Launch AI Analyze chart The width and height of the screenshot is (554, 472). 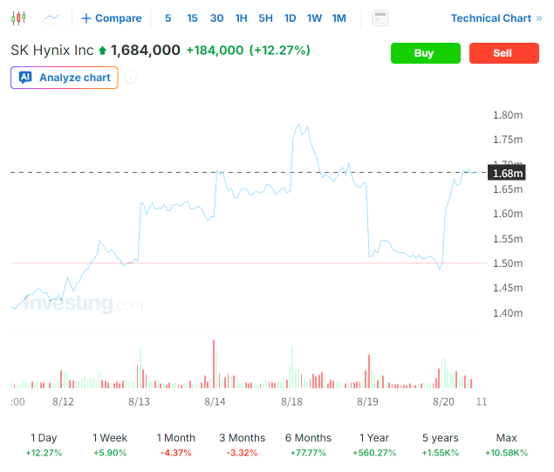(x=64, y=77)
